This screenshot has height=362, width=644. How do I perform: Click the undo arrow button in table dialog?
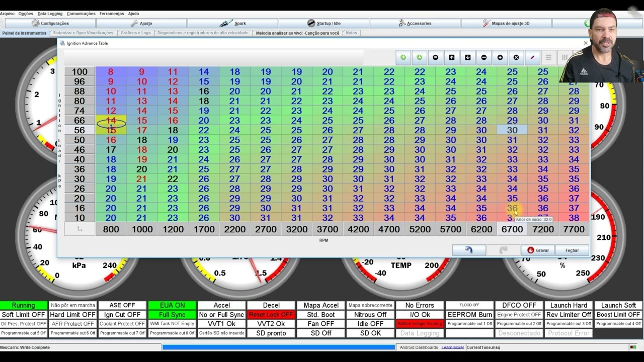click(x=469, y=250)
